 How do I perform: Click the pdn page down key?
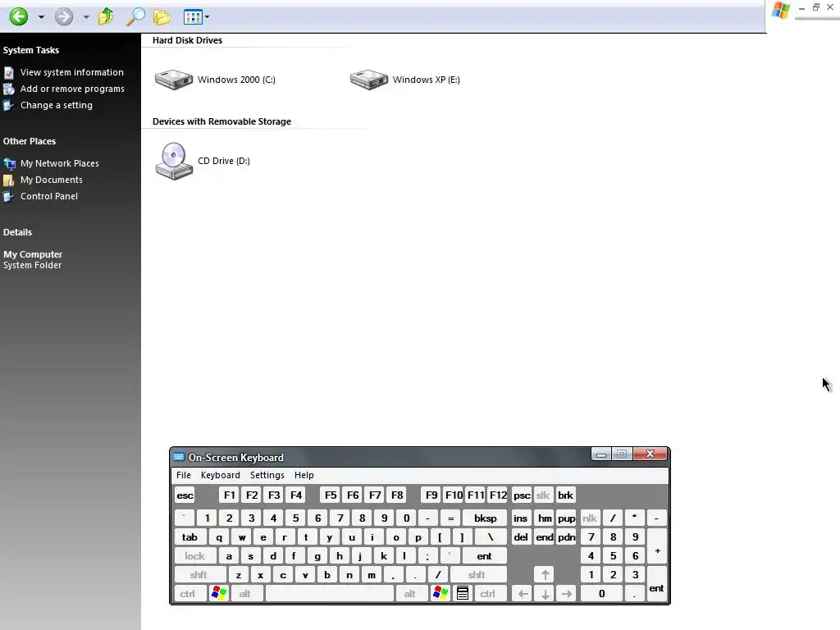click(567, 537)
